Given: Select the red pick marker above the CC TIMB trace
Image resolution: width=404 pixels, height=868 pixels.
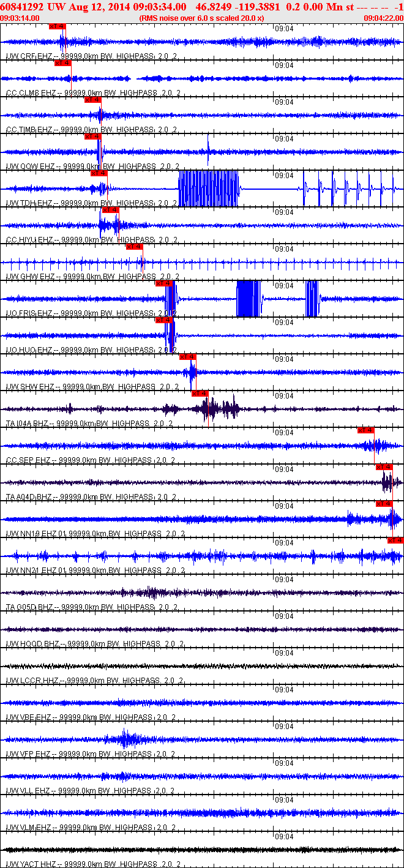Looking at the screenshot, I should pos(92,100).
